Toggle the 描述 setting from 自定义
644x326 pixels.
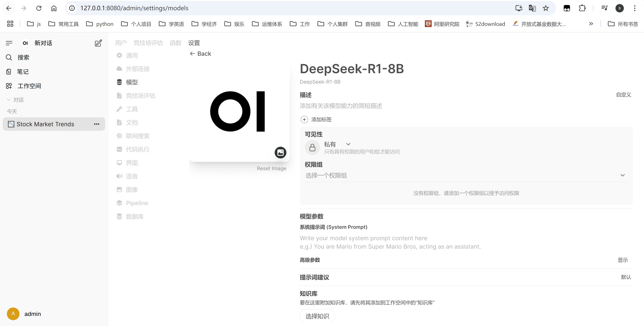[x=623, y=95]
